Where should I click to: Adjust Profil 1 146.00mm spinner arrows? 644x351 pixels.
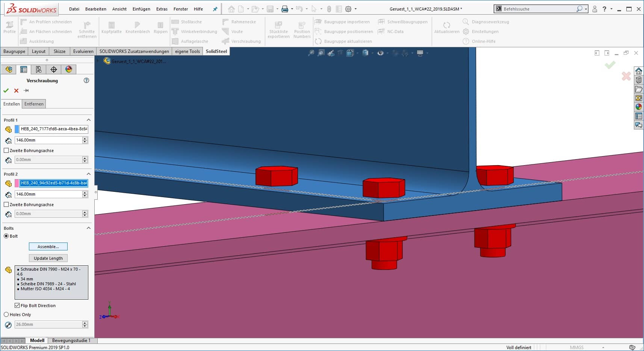pos(85,140)
